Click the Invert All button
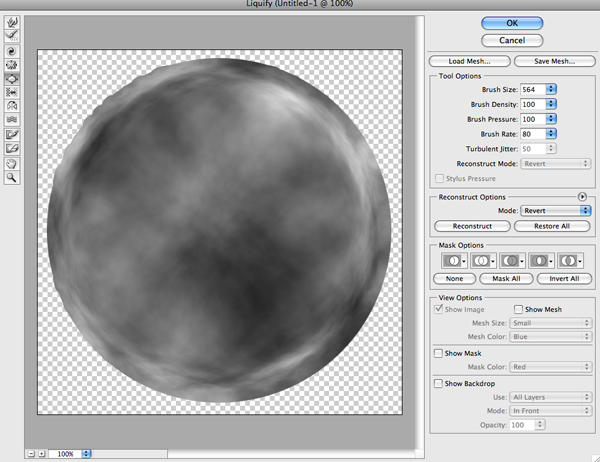This screenshot has width=600, height=462. (x=564, y=279)
